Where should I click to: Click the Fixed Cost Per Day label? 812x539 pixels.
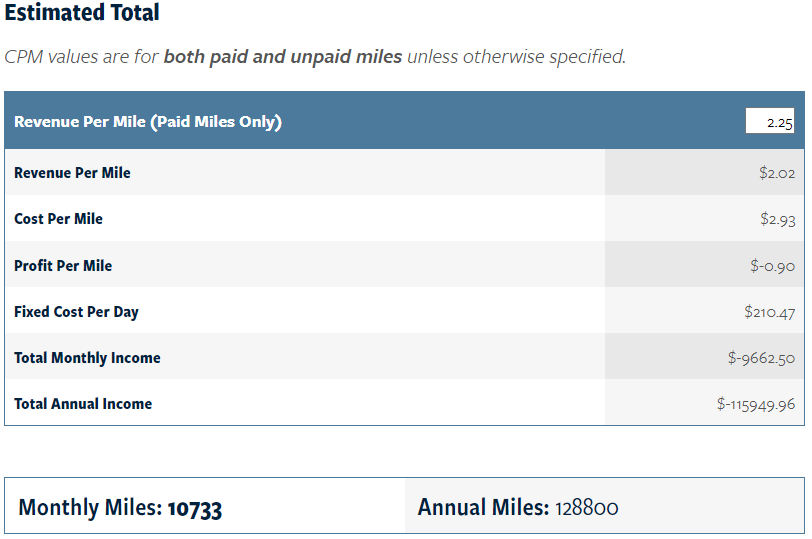click(76, 312)
